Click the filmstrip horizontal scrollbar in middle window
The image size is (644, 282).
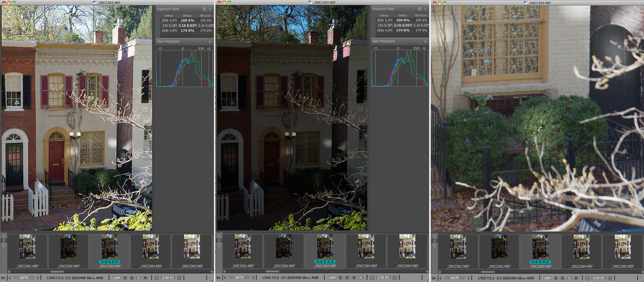(x=273, y=271)
